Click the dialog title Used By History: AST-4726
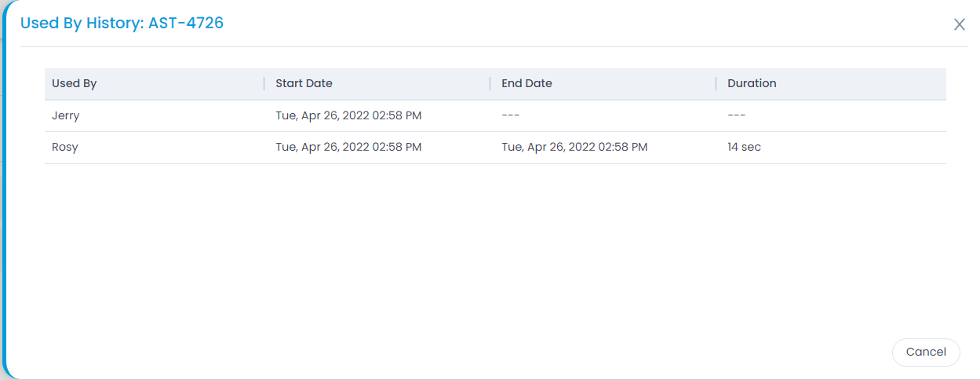Screen dimensions: 980x380 click(122, 23)
